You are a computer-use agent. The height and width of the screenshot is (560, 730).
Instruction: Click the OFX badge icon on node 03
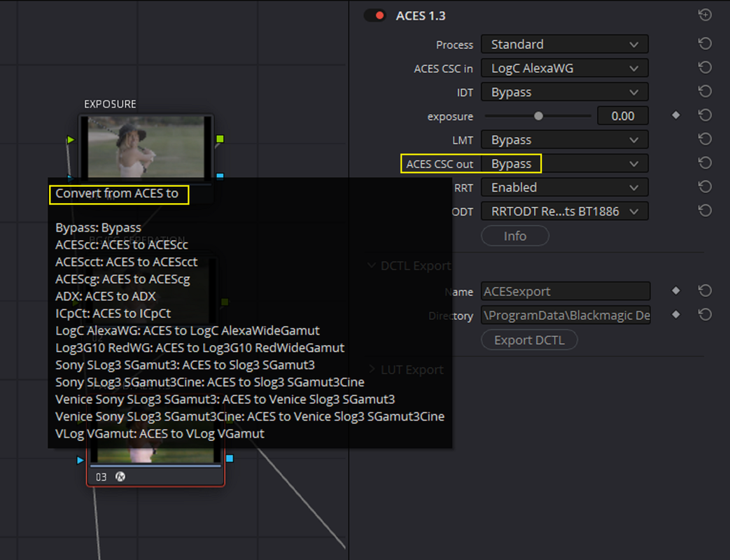[120, 477]
